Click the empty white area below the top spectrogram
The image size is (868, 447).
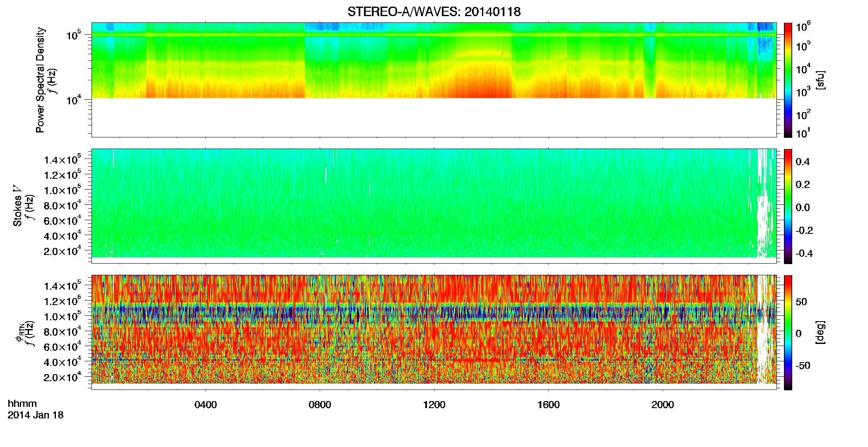click(x=434, y=118)
